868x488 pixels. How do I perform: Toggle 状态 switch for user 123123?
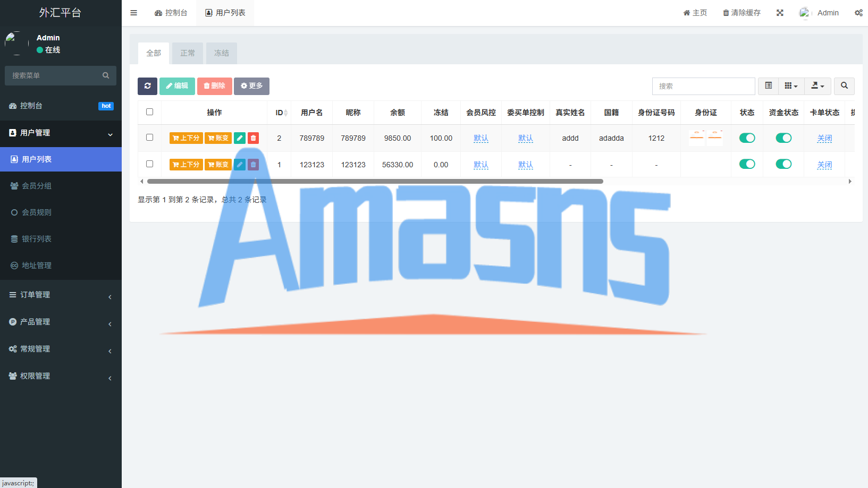(747, 164)
